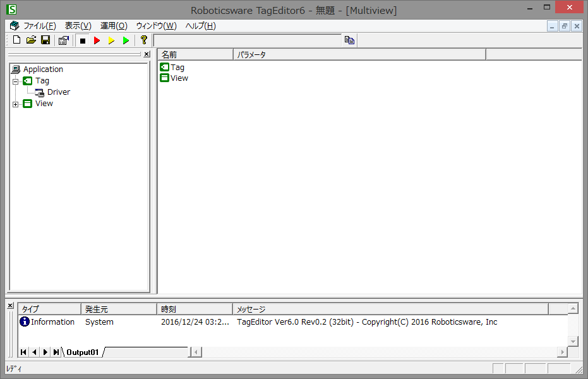The height and width of the screenshot is (379, 588).
Task: Start with the yellow play arrow
Action: point(111,40)
